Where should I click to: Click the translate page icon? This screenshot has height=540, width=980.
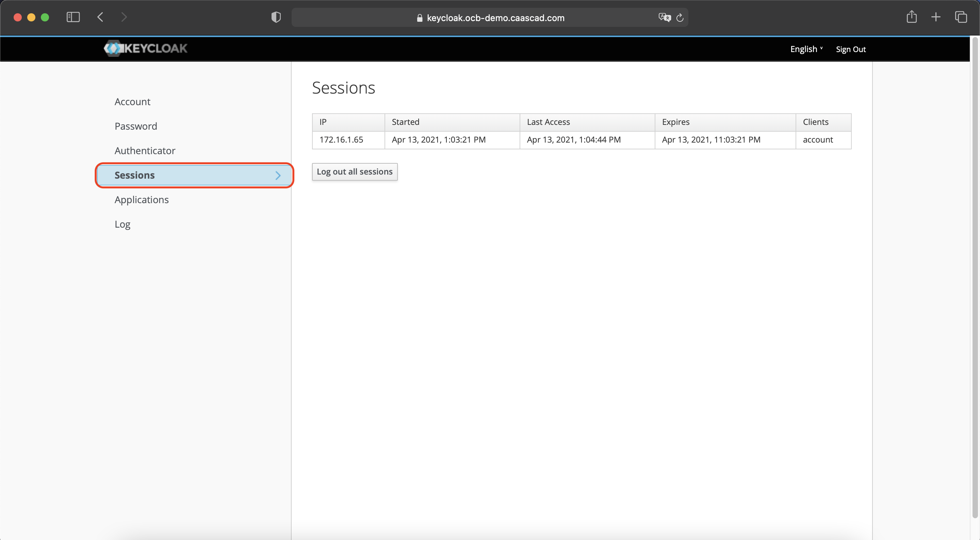point(664,17)
